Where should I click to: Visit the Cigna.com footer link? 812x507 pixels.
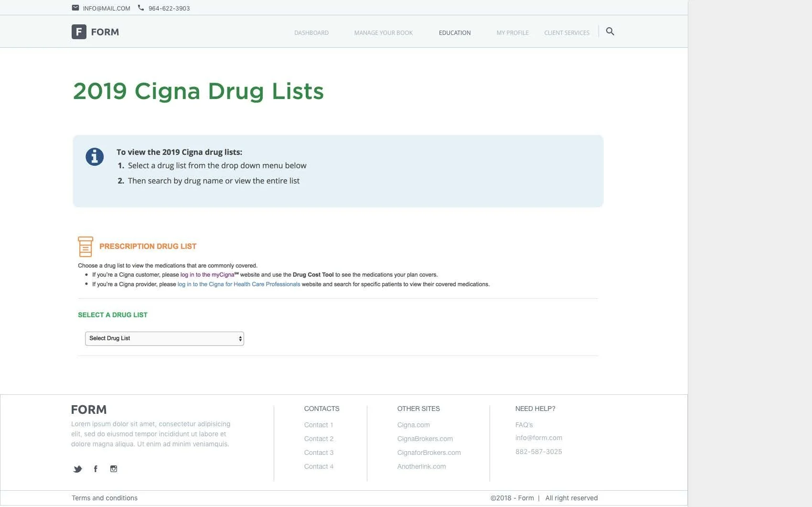[413, 425]
